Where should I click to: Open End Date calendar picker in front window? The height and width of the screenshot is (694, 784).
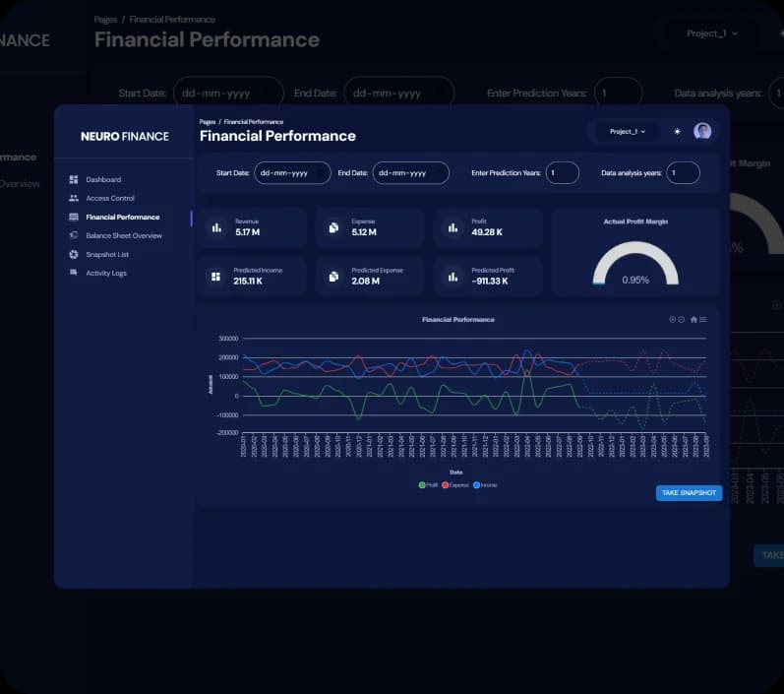pos(439,173)
